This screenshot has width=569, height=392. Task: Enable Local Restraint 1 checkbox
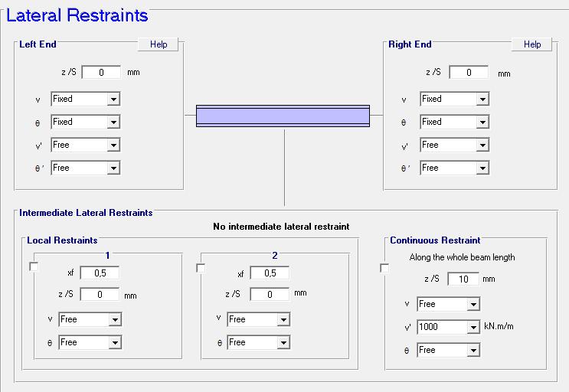34,266
